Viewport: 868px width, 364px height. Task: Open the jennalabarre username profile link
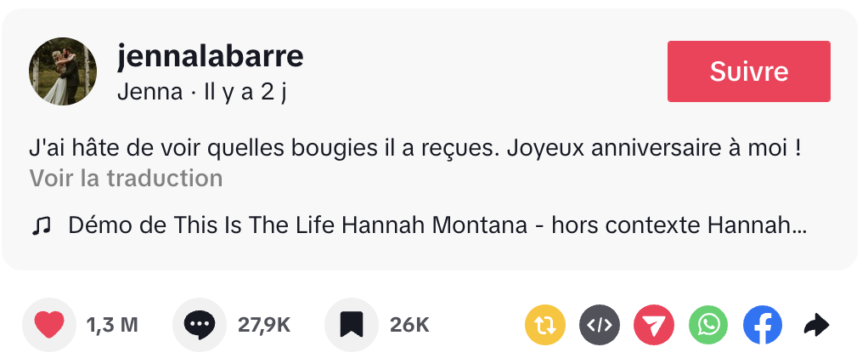coord(210,57)
